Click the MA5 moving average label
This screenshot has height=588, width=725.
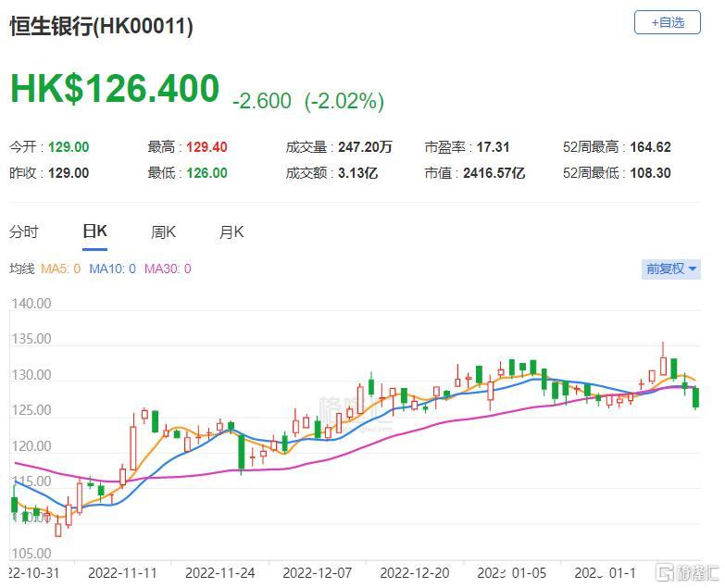[60, 269]
